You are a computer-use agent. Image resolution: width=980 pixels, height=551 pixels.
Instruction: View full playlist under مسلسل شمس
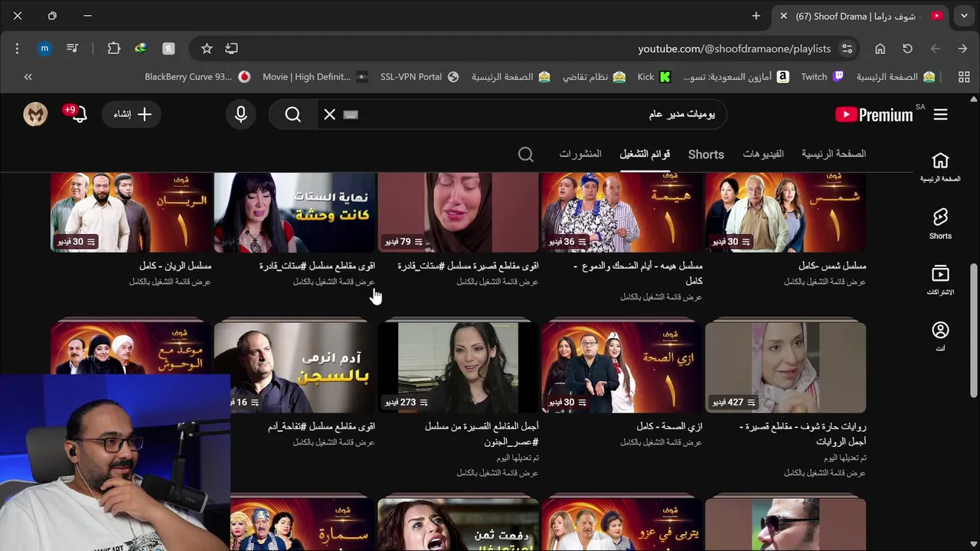tap(825, 282)
